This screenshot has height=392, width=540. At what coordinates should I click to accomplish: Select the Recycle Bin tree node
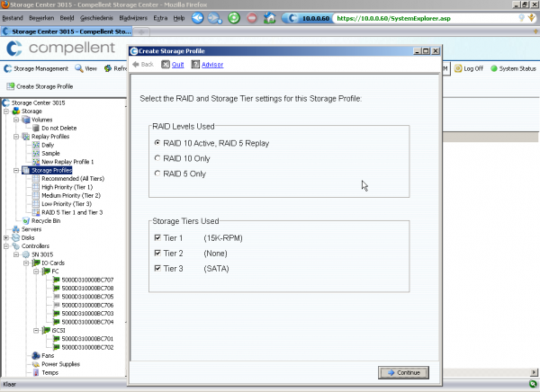45,220
